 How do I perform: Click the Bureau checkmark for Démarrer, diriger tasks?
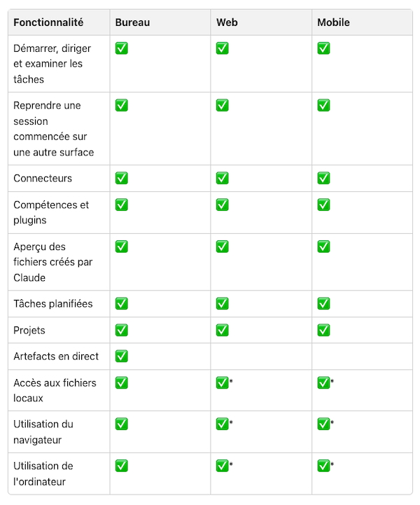pyautogui.click(x=121, y=48)
